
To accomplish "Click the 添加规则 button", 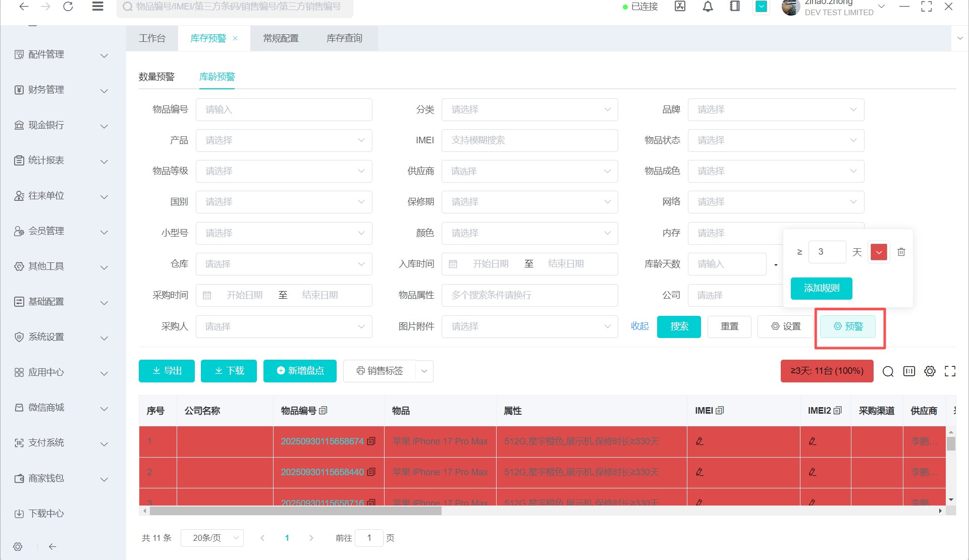I will (821, 288).
